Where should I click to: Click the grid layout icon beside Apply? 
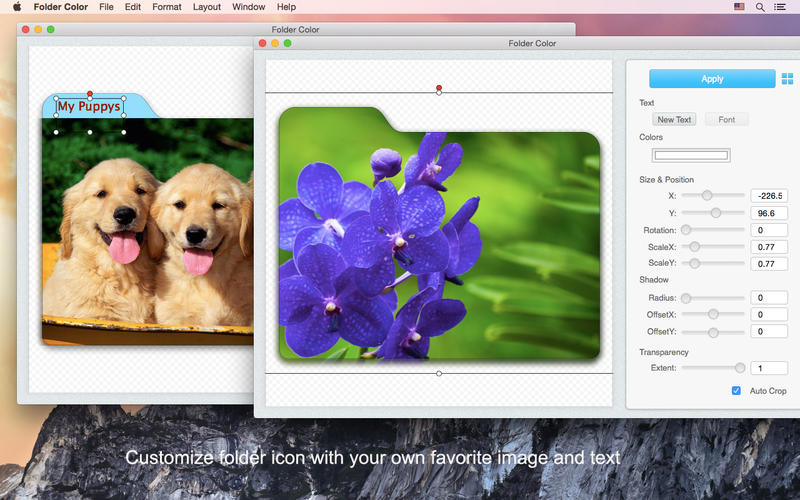click(x=787, y=79)
